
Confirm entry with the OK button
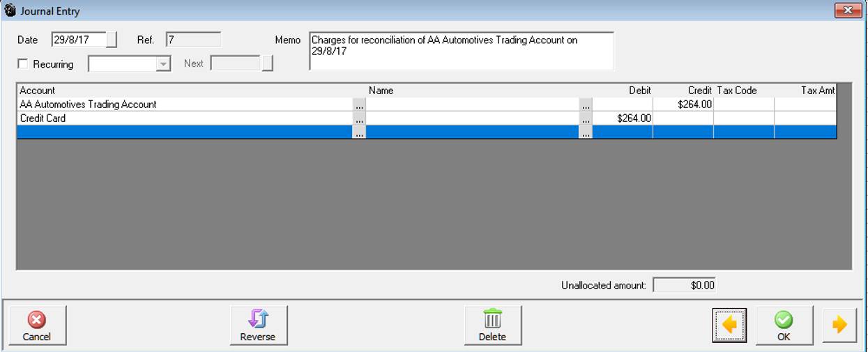784,326
